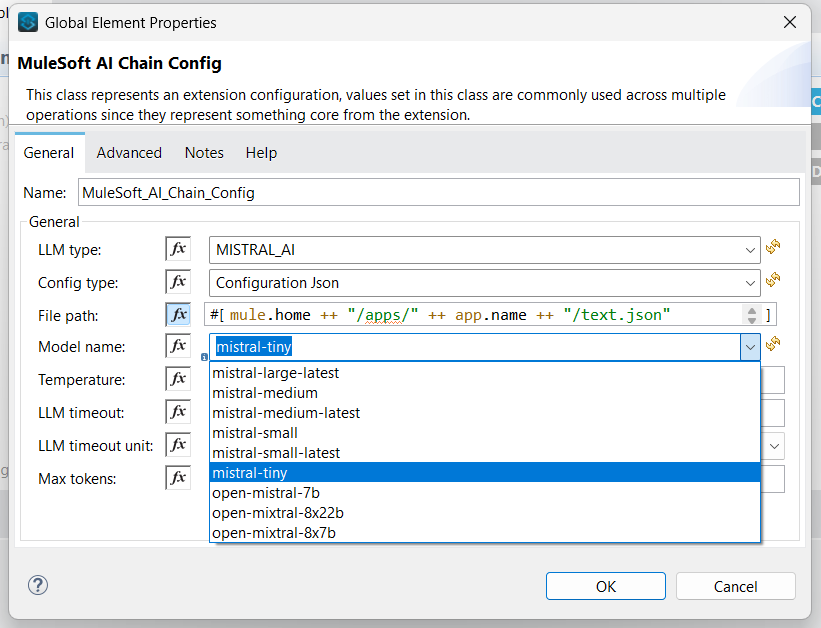This screenshot has height=628, width=821.
Task: Toggle fx expression mode for Model name
Action: (178, 346)
